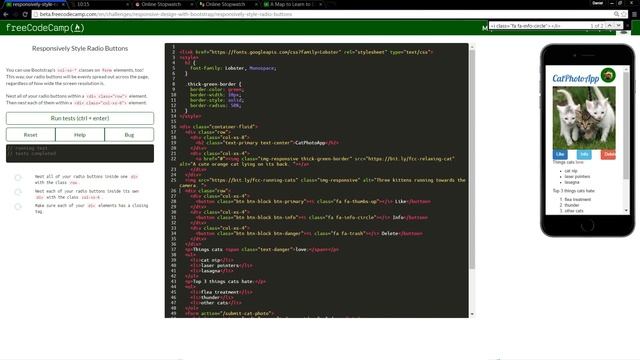Click the zoom magnifier in the address bar
640x360 pixels.
616,14
